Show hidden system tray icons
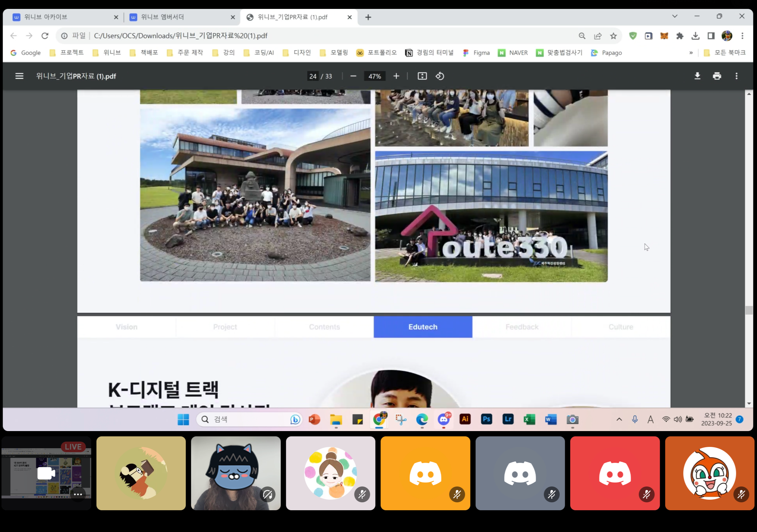 click(619, 419)
